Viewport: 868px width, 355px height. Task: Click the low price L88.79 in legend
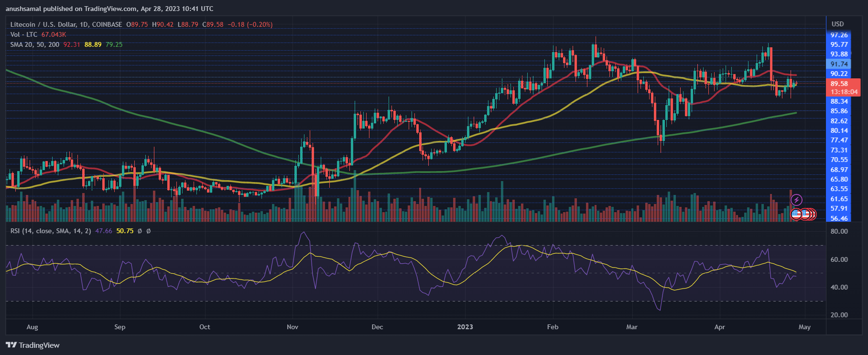(188, 24)
